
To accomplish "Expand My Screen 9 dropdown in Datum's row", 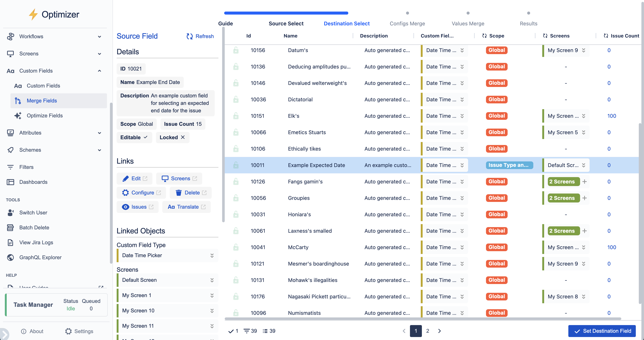I will pyautogui.click(x=583, y=50).
